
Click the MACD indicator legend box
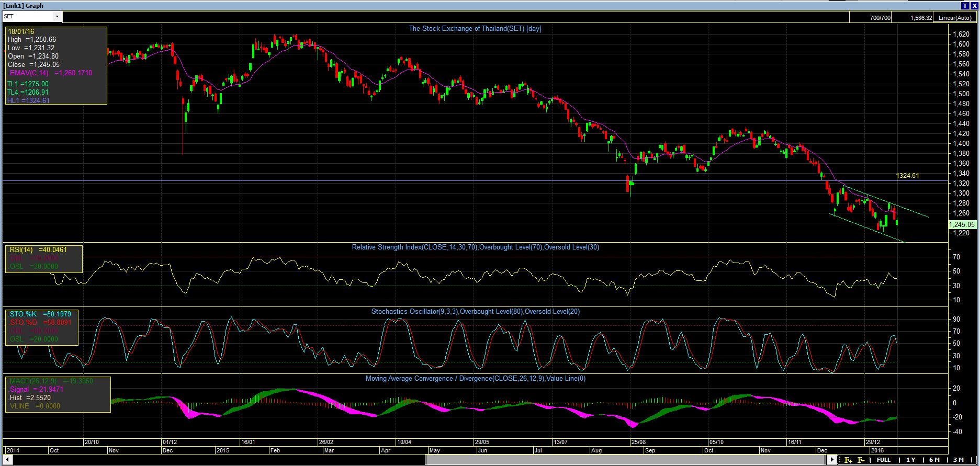pyautogui.click(x=57, y=394)
